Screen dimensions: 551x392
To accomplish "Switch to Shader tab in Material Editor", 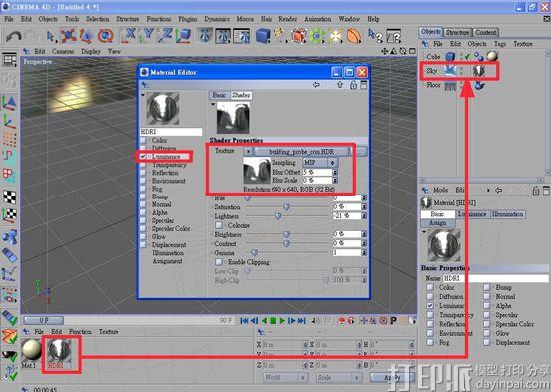I will (241, 95).
